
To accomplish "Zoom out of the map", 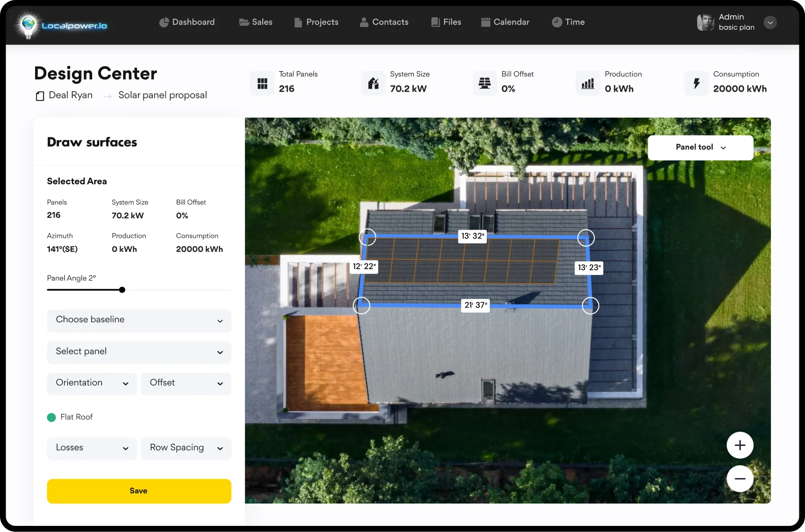I will [x=740, y=479].
